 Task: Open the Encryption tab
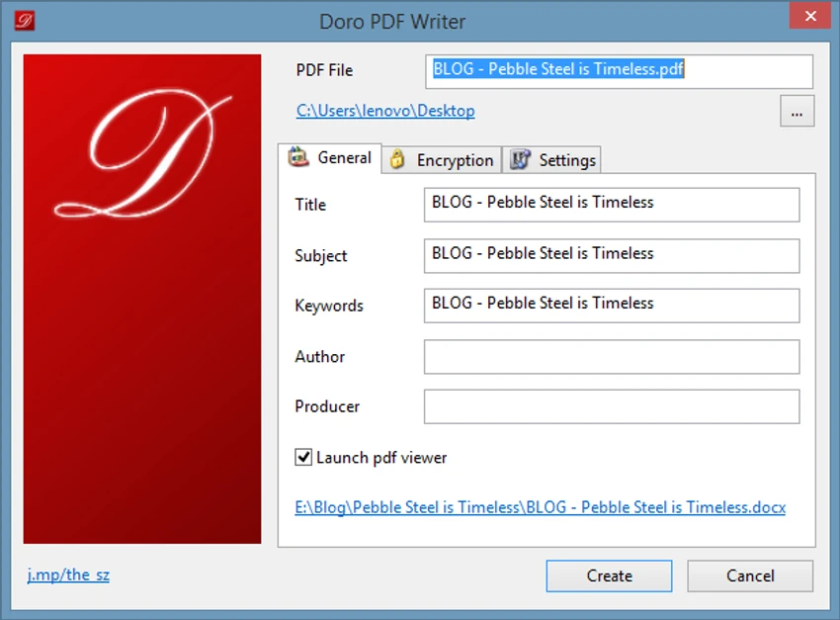click(442, 159)
